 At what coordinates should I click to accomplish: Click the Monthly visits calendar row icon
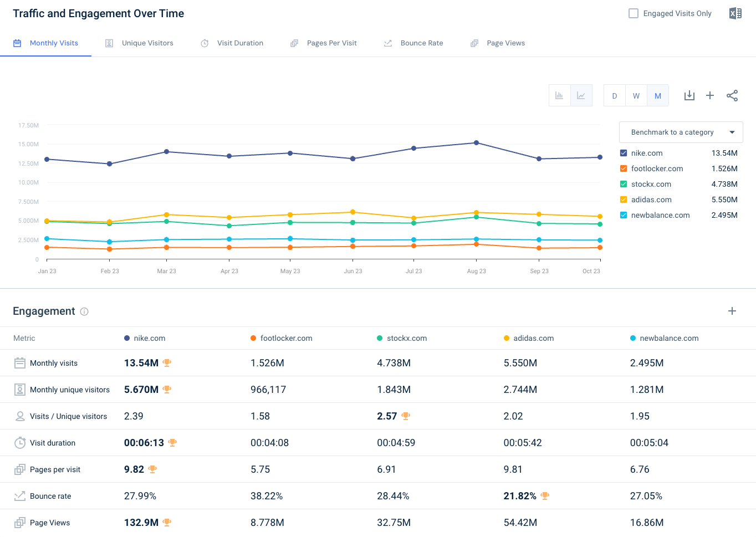tap(20, 363)
